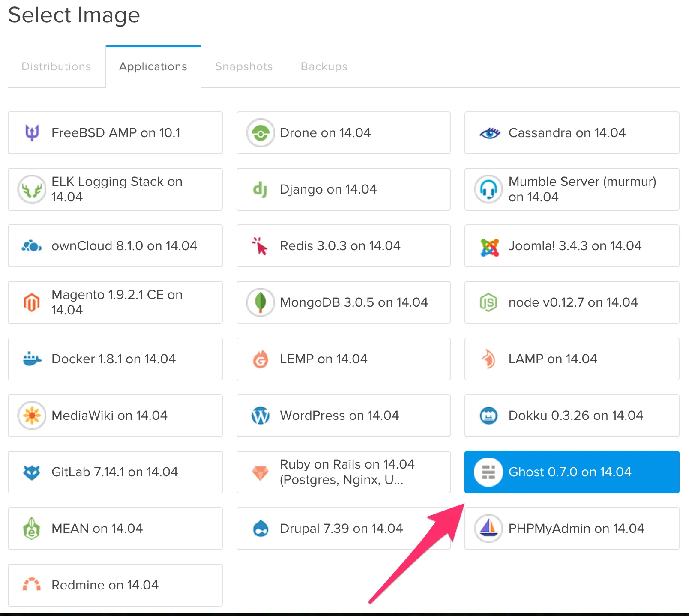This screenshot has width=689, height=616.
Task: Click the MongoDB green leaf icon
Action: (x=260, y=302)
